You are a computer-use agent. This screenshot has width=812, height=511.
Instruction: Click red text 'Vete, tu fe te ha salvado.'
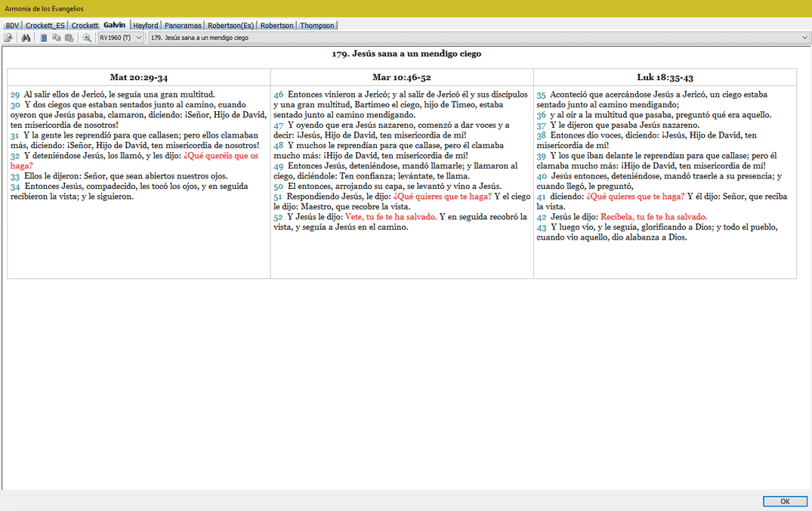pyautogui.click(x=391, y=217)
